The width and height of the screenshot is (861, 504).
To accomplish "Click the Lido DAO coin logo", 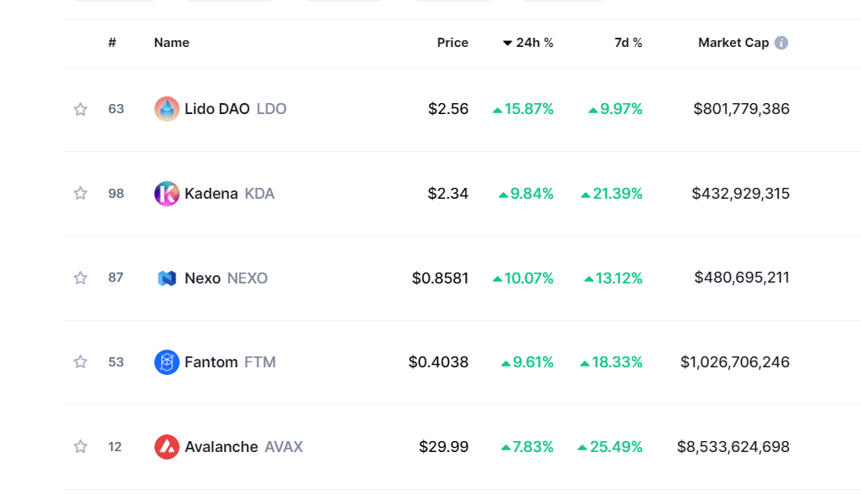I will [x=167, y=109].
